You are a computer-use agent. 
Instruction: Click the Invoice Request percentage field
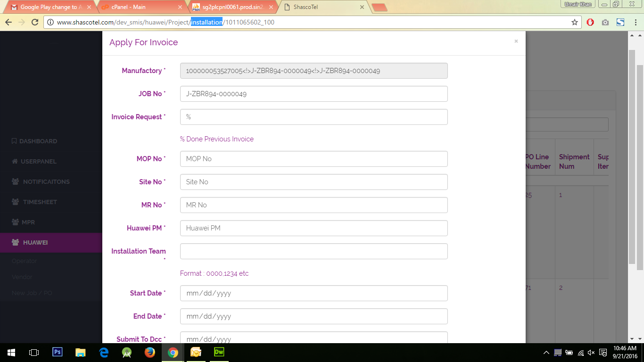coord(314,117)
